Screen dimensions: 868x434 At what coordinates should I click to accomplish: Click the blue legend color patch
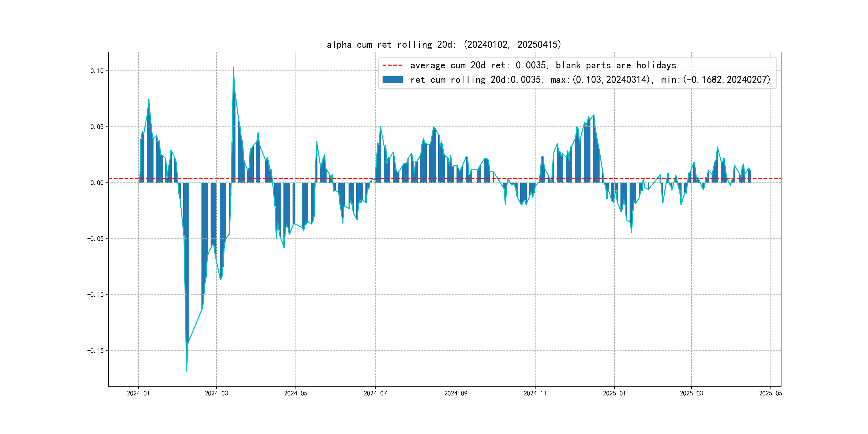pyautogui.click(x=392, y=80)
